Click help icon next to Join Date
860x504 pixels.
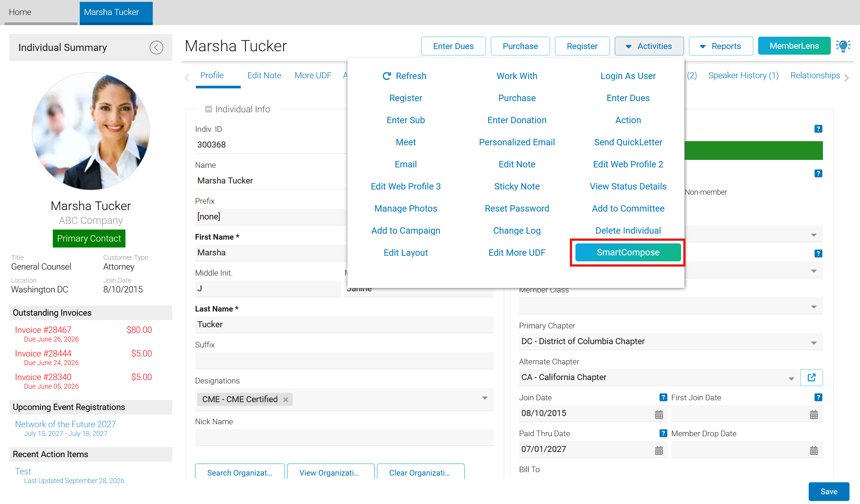(x=663, y=397)
